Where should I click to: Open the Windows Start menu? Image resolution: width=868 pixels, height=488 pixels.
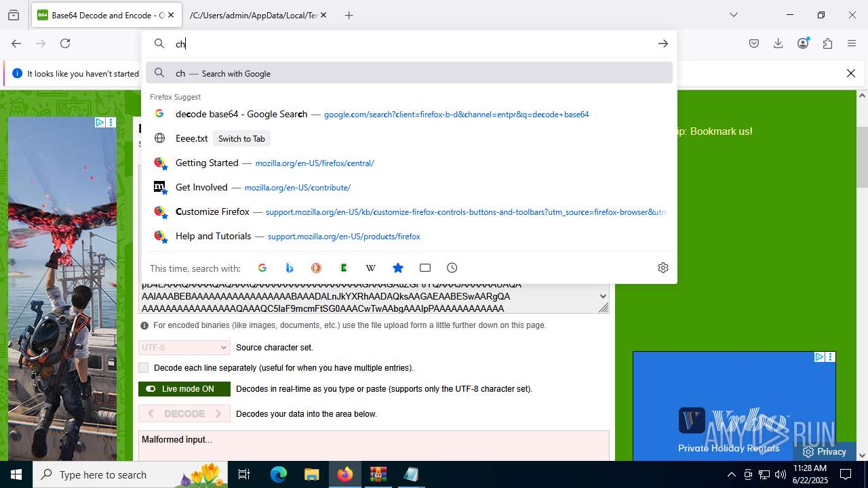(x=16, y=474)
